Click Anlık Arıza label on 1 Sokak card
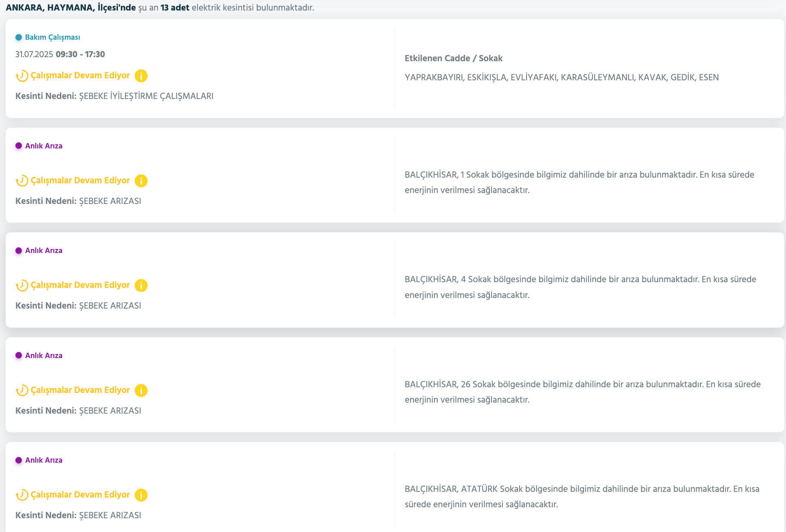The height and width of the screenshot is (532, 786). tap(43, 146)
